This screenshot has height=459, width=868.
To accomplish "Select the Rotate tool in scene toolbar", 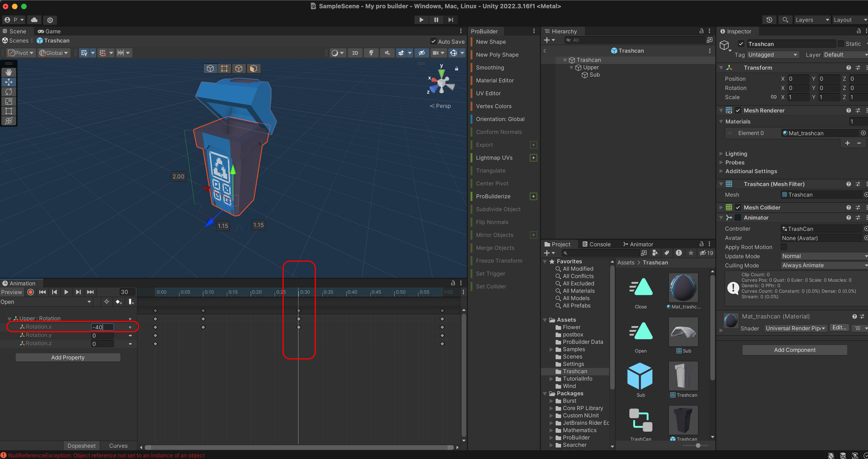I will coord(9,92).
